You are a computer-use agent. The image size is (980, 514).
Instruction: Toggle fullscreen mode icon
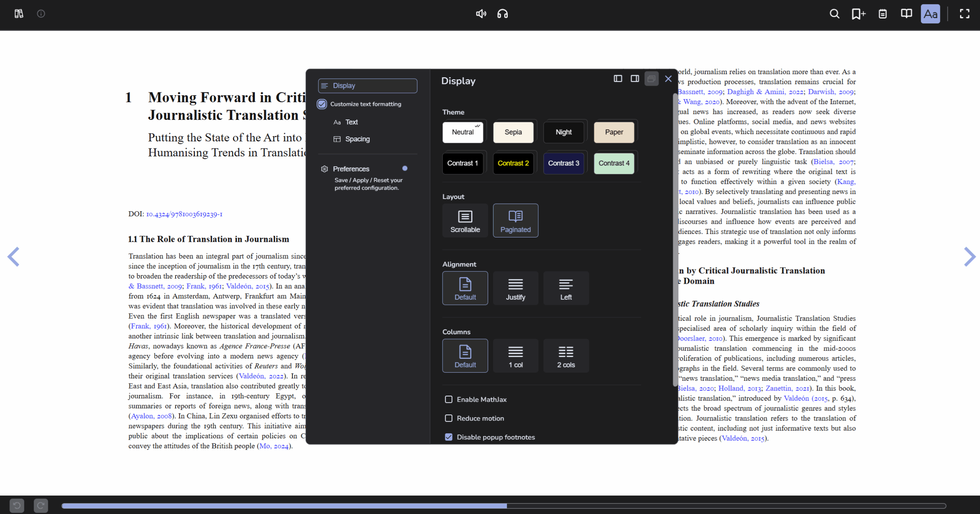tap(965, 14)
